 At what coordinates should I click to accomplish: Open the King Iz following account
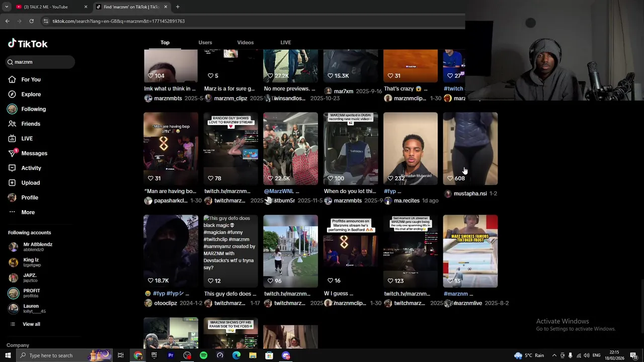[25, 262]
